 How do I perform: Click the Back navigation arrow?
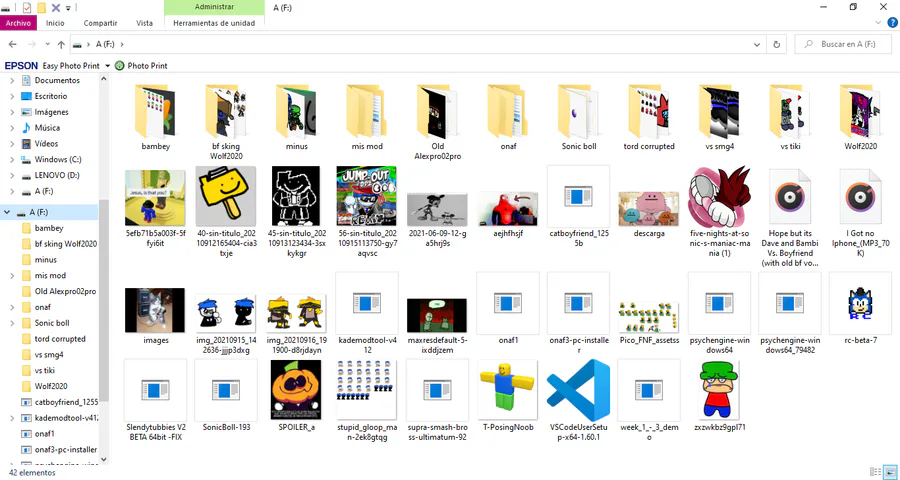click(x=13, y=44)
